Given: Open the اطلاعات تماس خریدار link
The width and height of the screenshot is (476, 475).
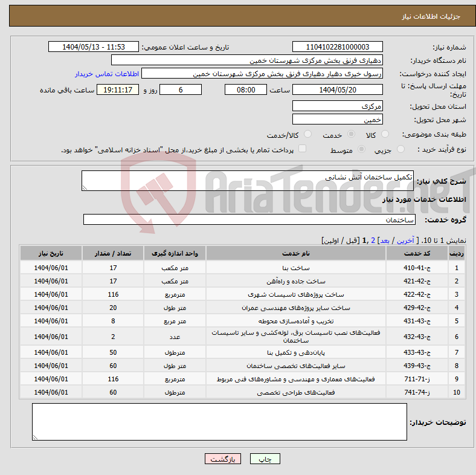Looking at the screenshot, I should [107, 74].
